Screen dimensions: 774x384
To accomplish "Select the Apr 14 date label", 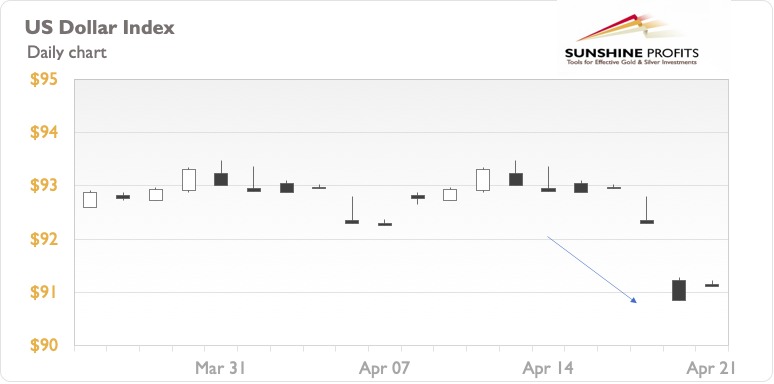I will [548, 368].
